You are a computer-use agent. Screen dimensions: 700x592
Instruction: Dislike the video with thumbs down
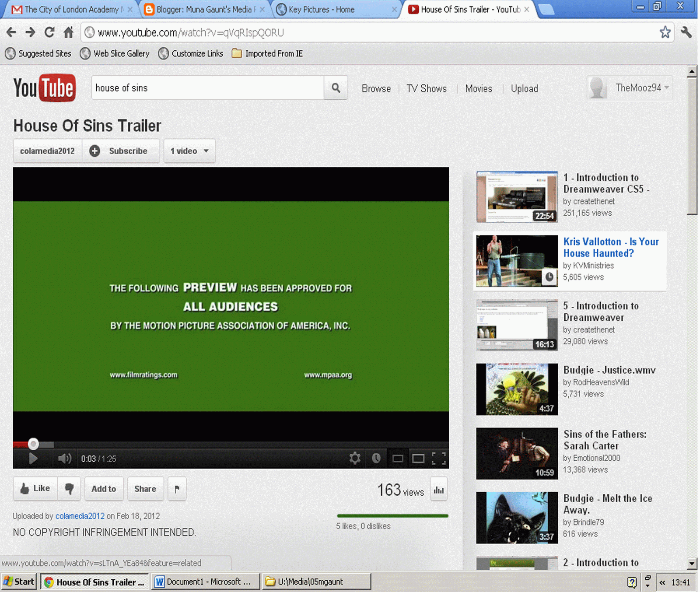(x=69, y=489)
